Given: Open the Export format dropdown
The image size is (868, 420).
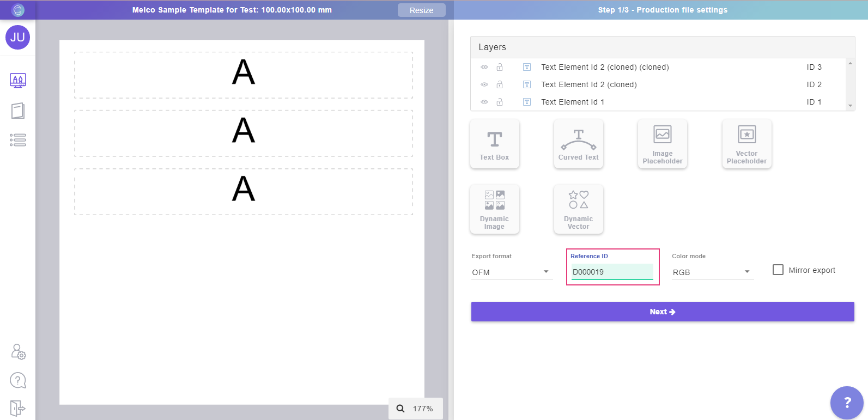Looking at the screenshot, I should click(x=511, y=272).
